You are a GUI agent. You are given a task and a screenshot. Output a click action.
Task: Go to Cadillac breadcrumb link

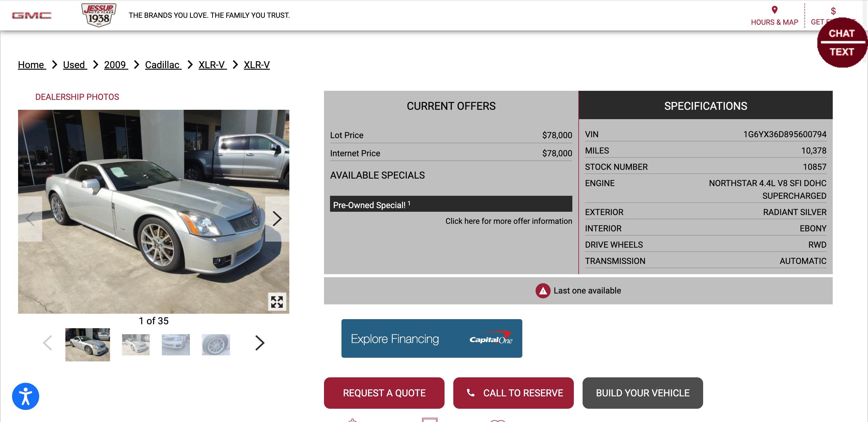[x=163, y=65]
